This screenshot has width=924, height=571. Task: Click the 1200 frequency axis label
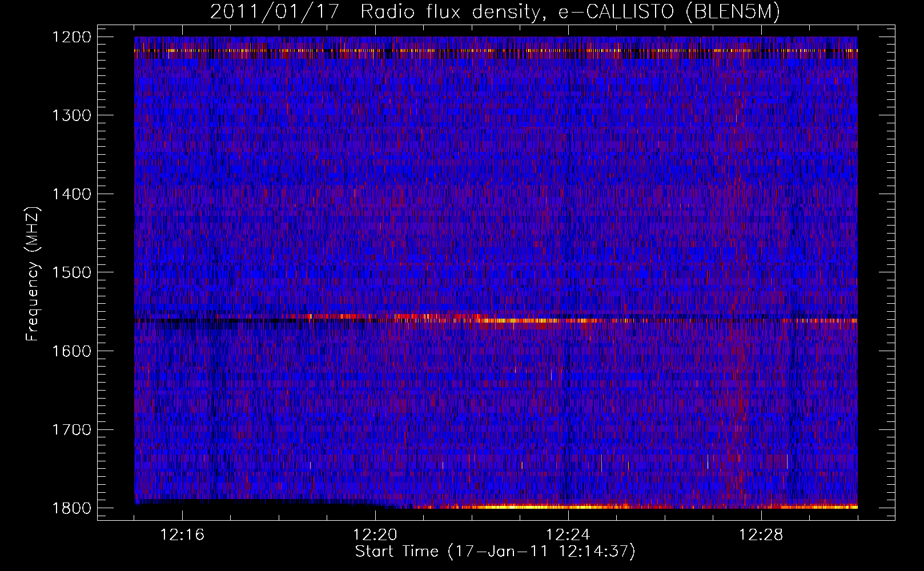[x=72, y=37]
